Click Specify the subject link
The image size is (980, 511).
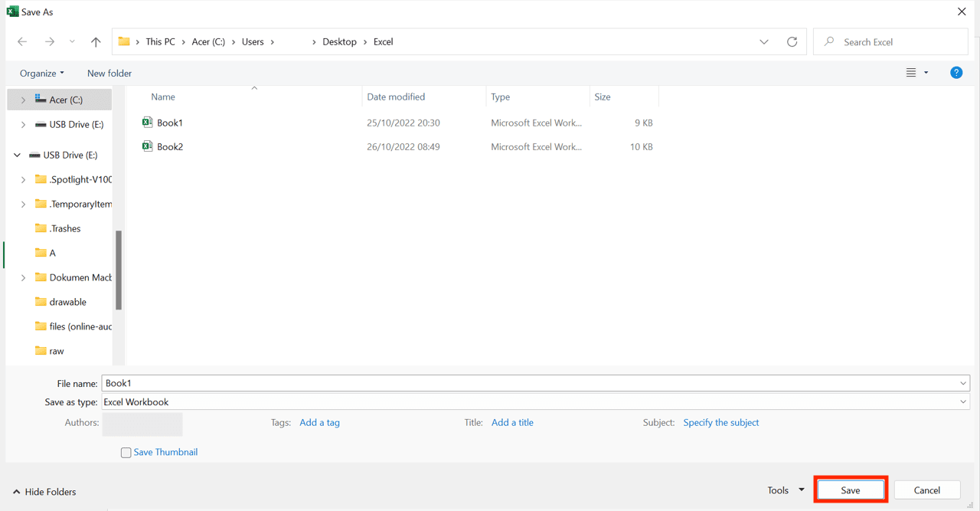click(721, 423)
